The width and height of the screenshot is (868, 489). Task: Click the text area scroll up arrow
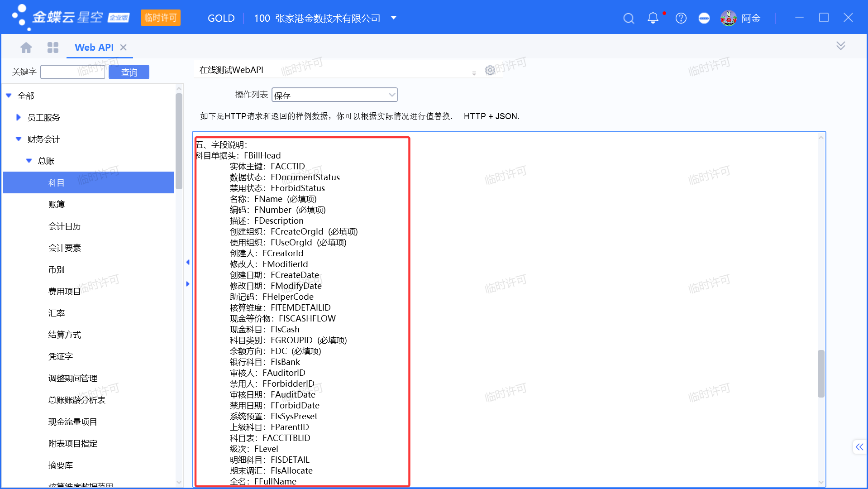(x=821, y=138)
